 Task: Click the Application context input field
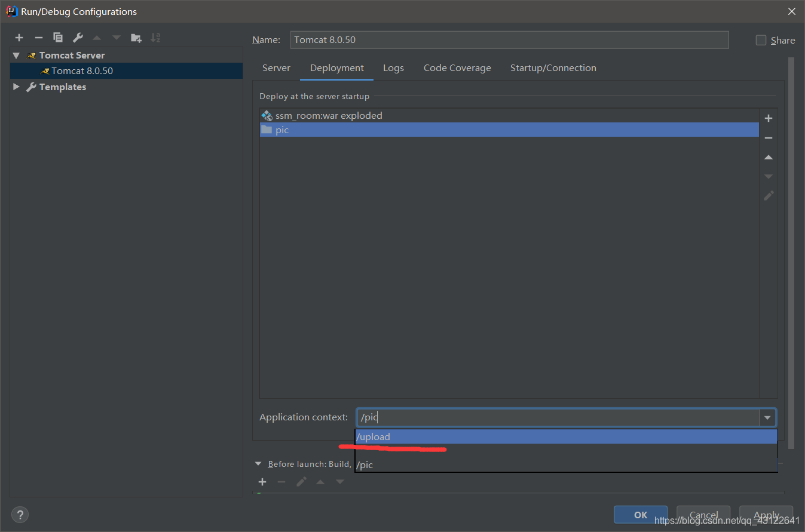[x=558, y=417]
